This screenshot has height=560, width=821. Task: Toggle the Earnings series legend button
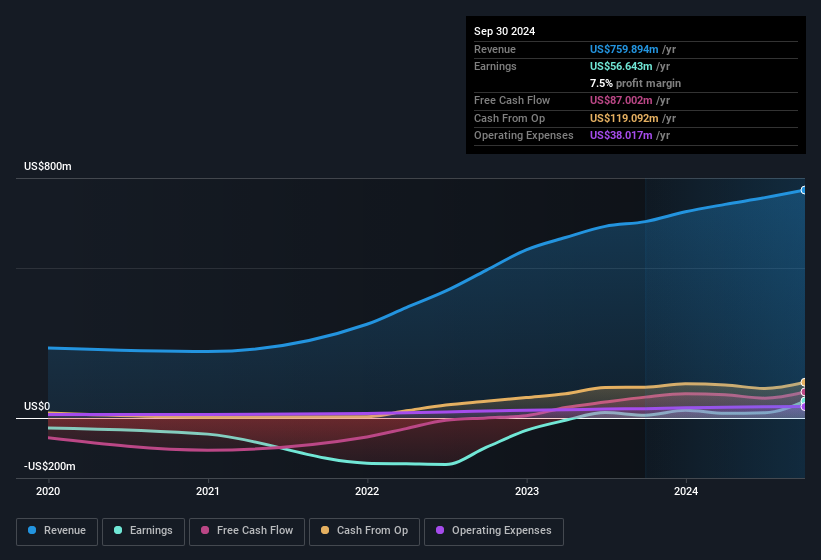[143, 531]
